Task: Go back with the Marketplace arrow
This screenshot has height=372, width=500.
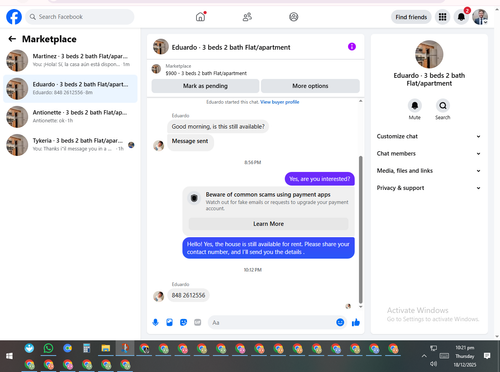Action: tap(12, 39)
